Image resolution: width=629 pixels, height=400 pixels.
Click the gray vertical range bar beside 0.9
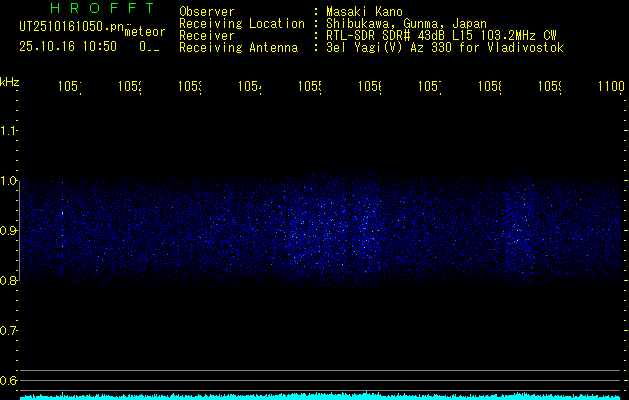click(20, 231)
